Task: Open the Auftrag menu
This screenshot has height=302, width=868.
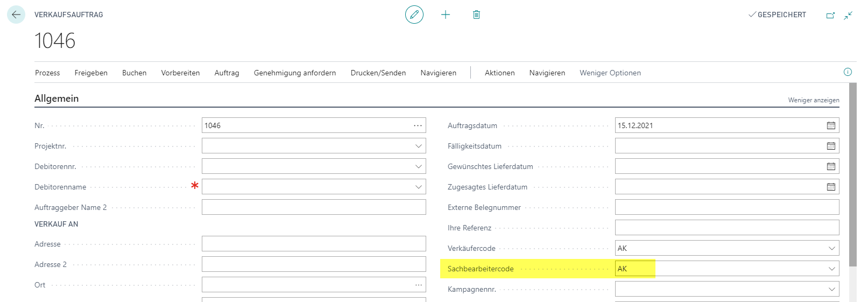Action: 227,73
